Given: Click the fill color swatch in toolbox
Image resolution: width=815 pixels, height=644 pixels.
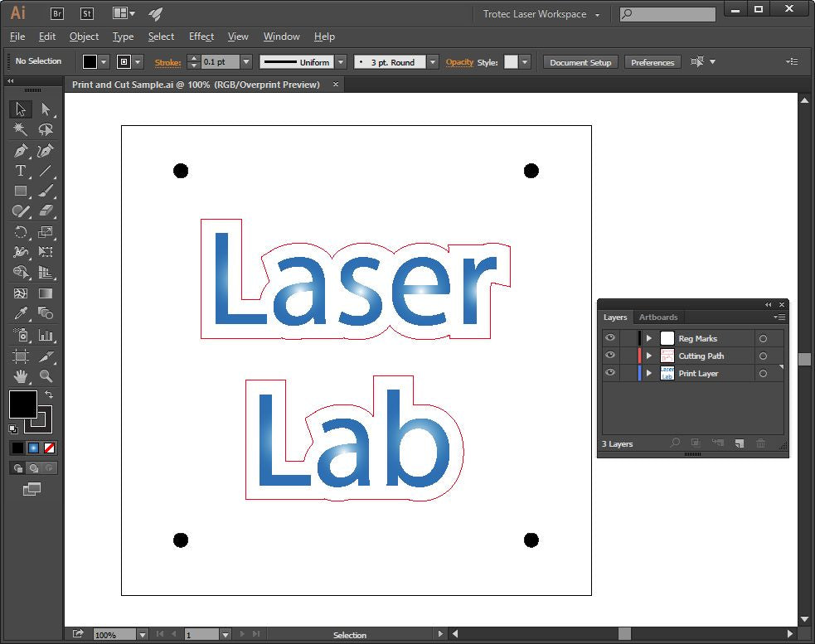Looking at the screenshot, I should point(22,404).
